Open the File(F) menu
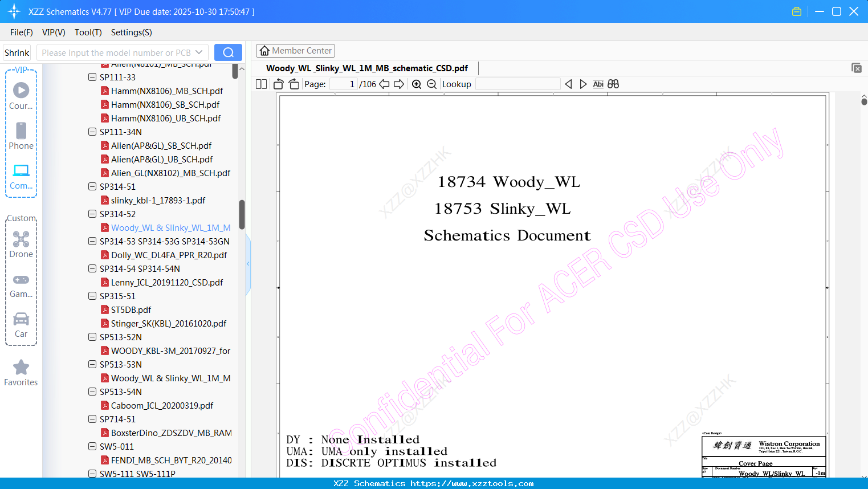The image size is (868, 489). point(22,32)
